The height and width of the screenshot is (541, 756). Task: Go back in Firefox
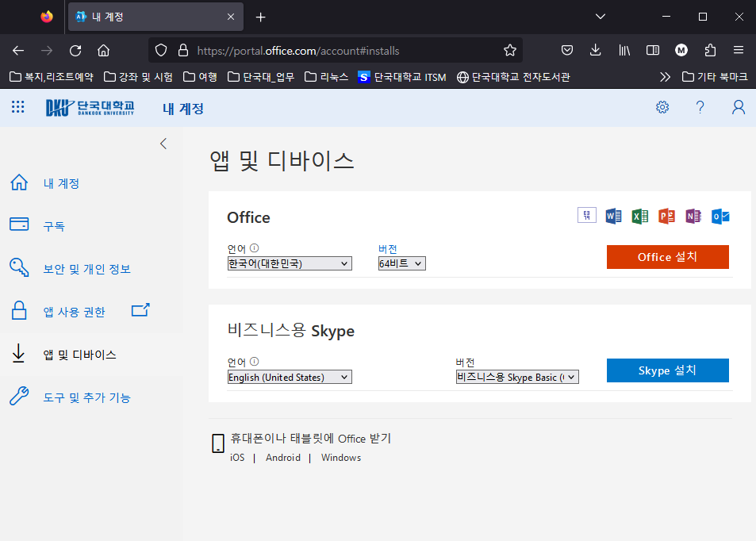pyautogui.click(x=18, y=51)
